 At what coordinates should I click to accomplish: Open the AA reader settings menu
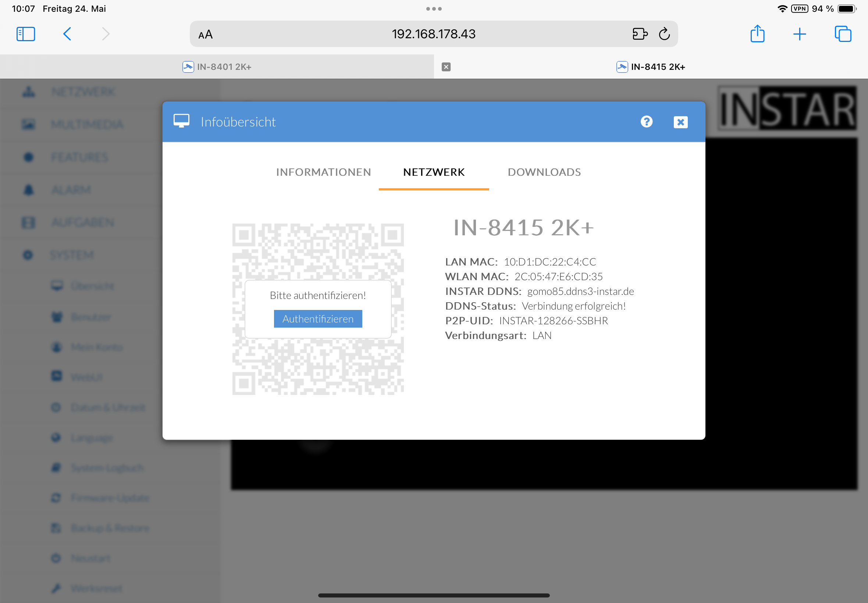tap(206, 35)
